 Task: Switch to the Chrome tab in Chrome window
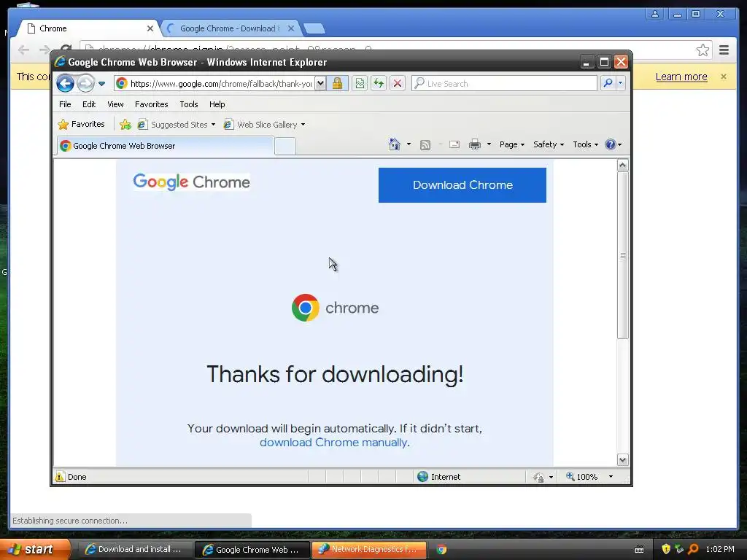[88, 28]
